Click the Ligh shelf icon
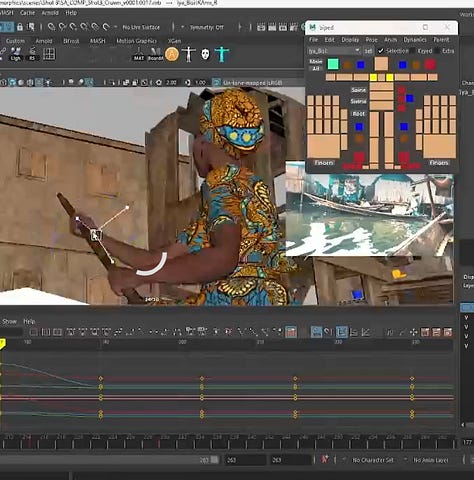474x480 pixels. 15,54
